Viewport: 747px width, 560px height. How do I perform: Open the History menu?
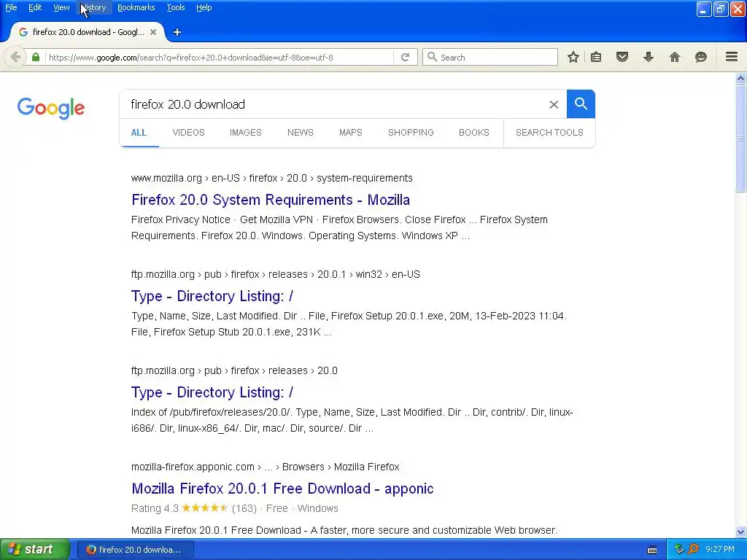(93, 7)
